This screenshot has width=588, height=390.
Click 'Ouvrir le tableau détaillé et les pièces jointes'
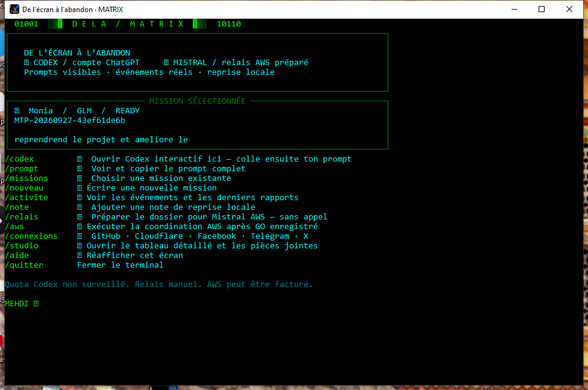pyautogui.click(x=202, y=245)
